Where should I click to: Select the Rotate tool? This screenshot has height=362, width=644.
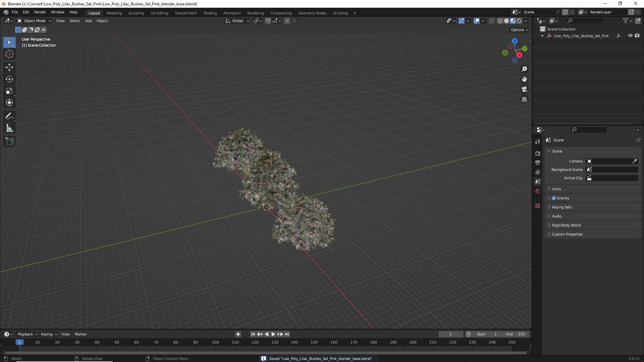coord(9,79)
